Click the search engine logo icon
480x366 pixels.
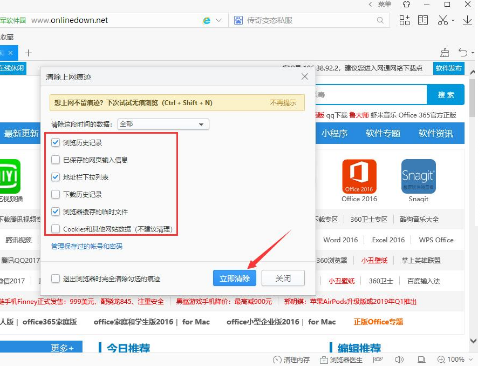tap(238, 21)
